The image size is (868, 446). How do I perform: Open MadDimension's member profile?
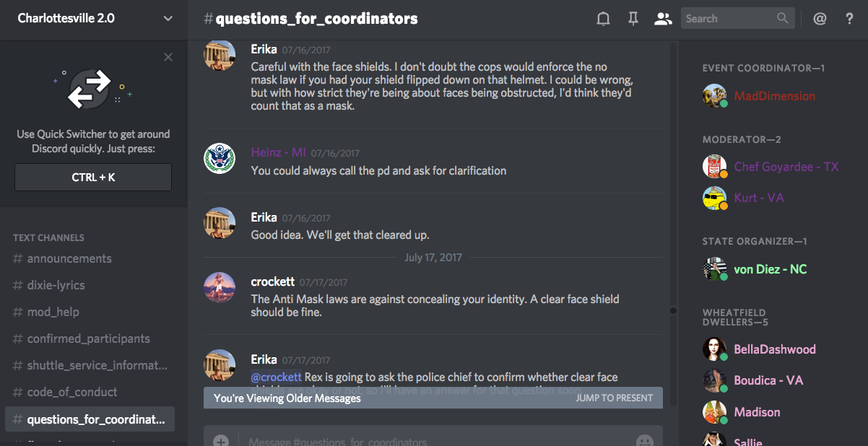tap(774, 96)
